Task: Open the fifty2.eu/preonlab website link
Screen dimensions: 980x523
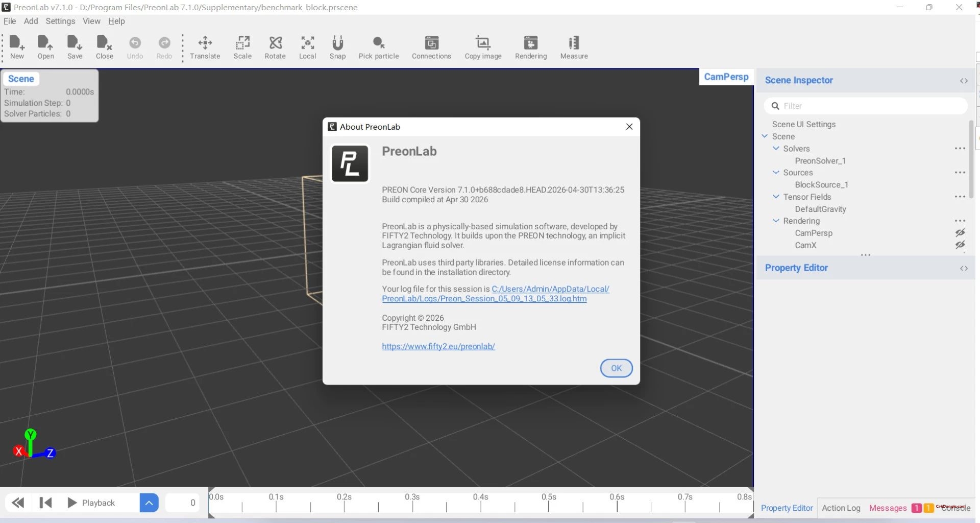Action: tap(438, 346)
